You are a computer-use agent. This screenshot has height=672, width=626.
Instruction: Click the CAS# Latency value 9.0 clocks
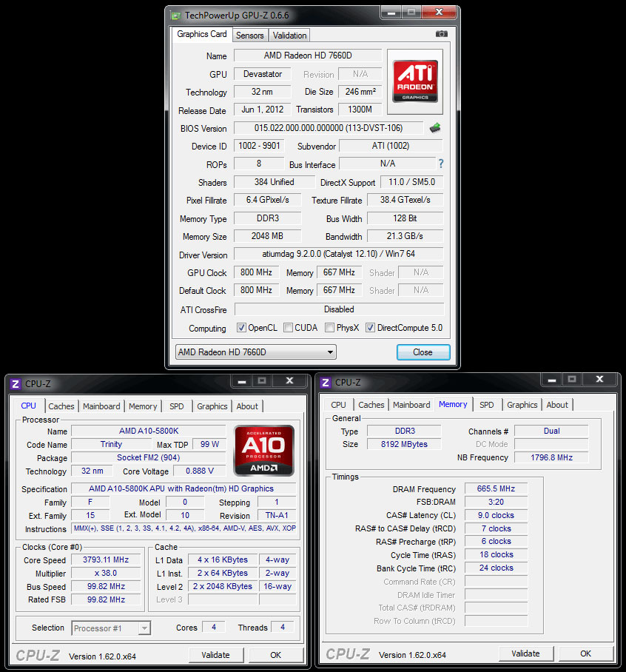[497, 516]
